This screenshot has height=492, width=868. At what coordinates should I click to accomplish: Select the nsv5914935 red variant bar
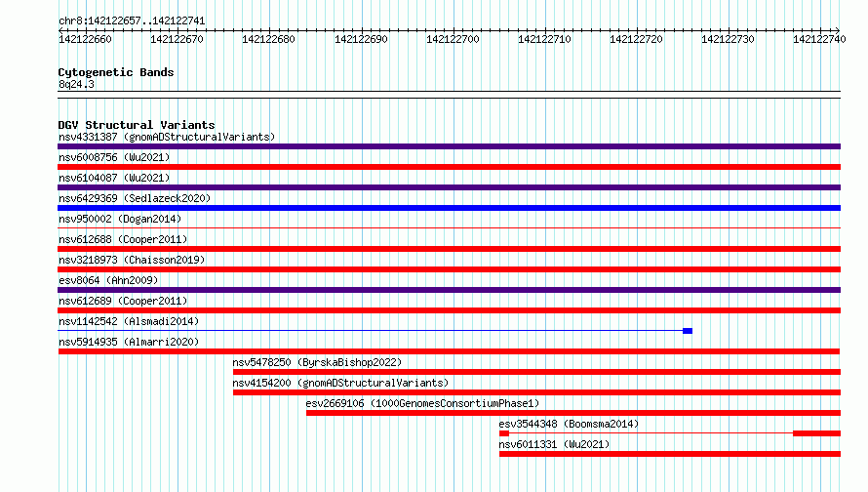point(449,351)
